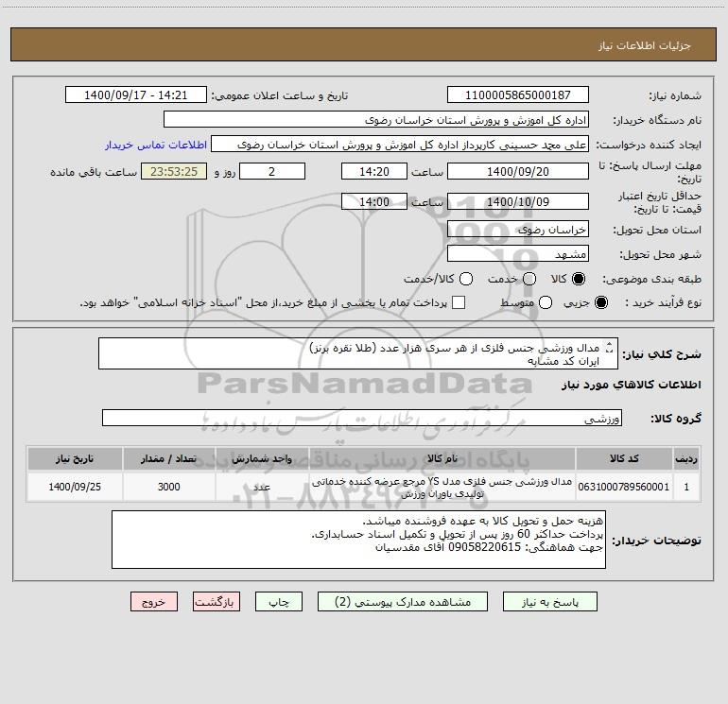The height and width of the screenshot is (704, 728).
Task: Click the validity time field 14:00
Action: pyautogui.click(x=374, y=201)
